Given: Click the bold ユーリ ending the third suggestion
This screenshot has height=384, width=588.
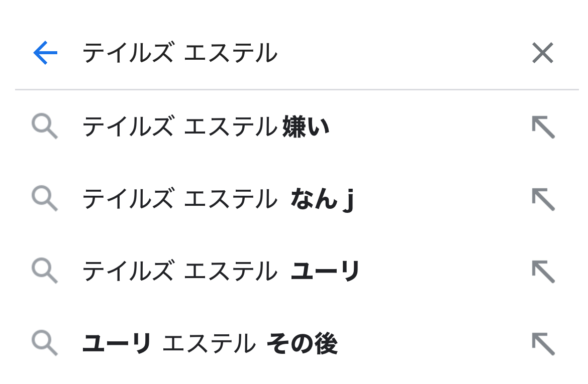Looking at the screenshot, I should (x=326, y=272).
